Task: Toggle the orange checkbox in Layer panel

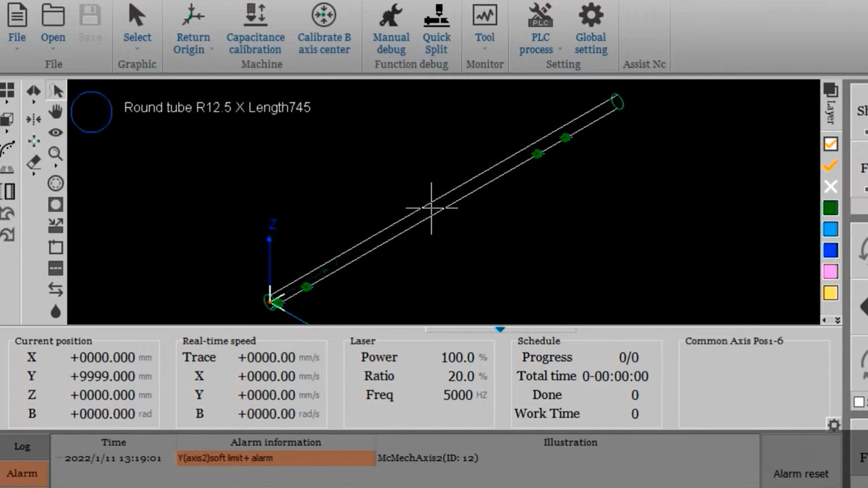Action: [x=830, y=144]
